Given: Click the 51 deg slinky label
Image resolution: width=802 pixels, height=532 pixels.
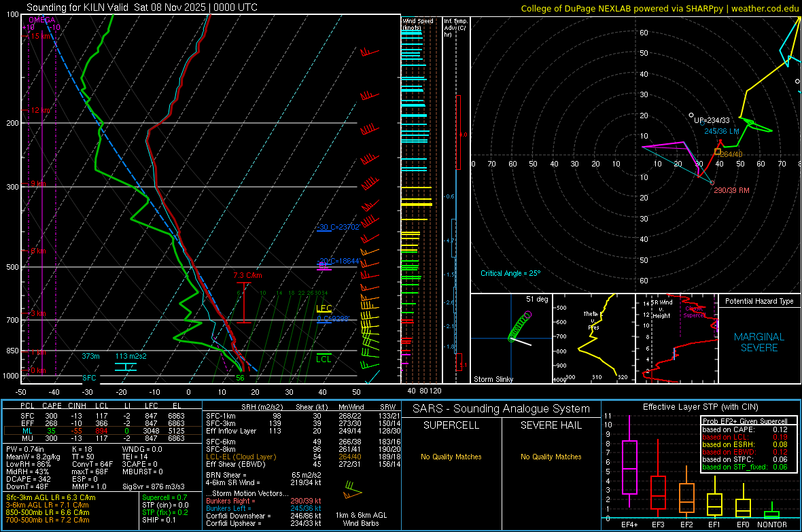Looking at the screenshot, I should click(x=536, y=299).
